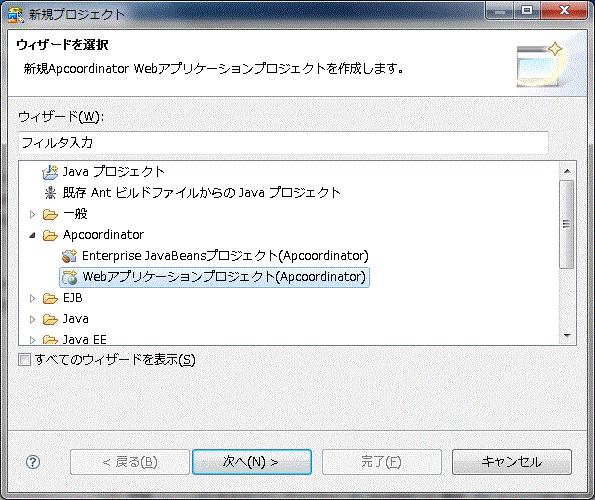Click the EJB folder icon
The image size is (595, 500).
click(x=50, y=299)
